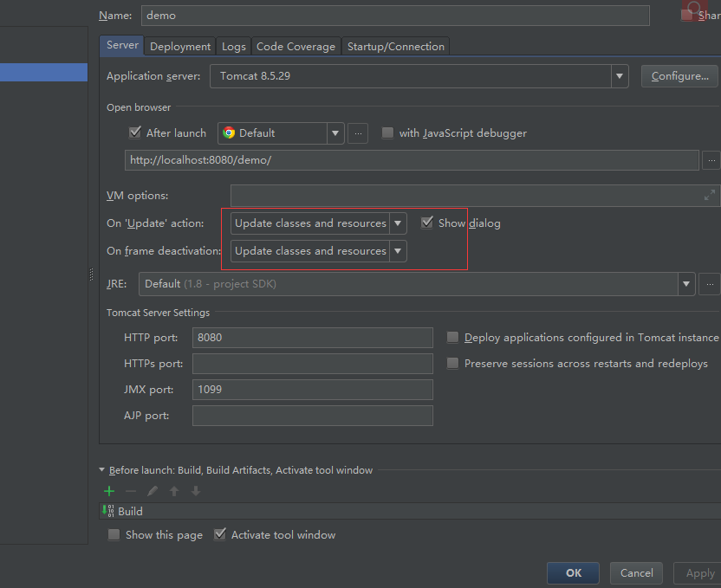Image resolution: width=721 pixels, height=588 pixels.
Task: Toggle the Show dialog checkbox
Action: [x=427, y=223]
